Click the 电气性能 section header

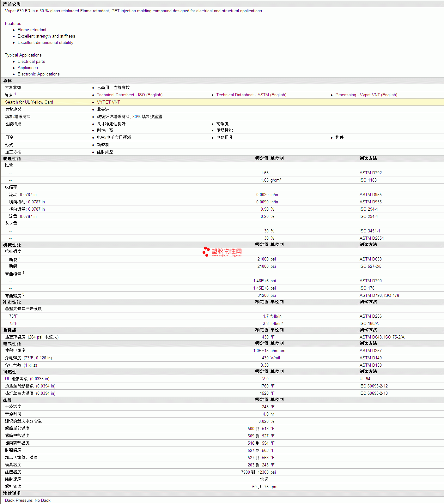12,344
